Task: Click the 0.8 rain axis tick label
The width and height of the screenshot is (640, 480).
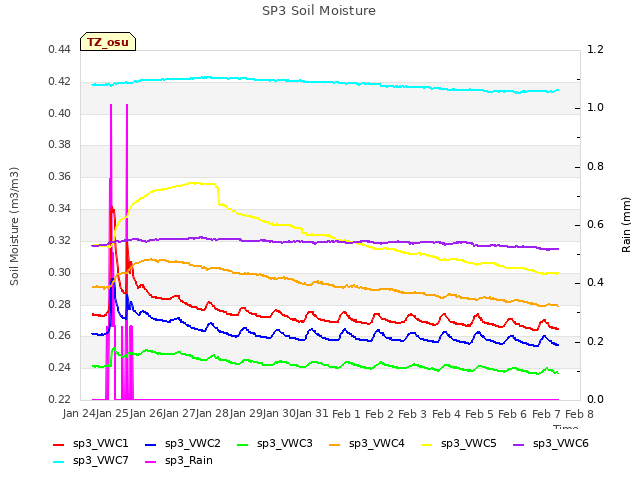Action: point(596,167)
